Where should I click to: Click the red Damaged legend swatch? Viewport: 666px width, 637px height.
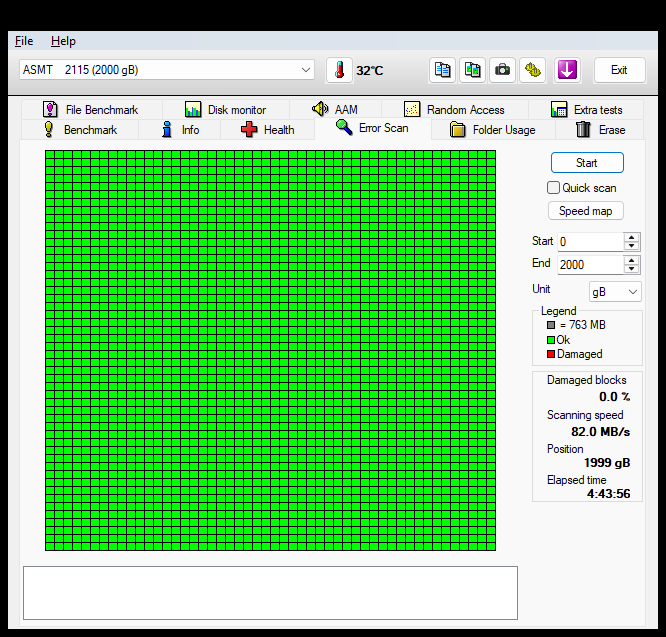pos(551,354)
